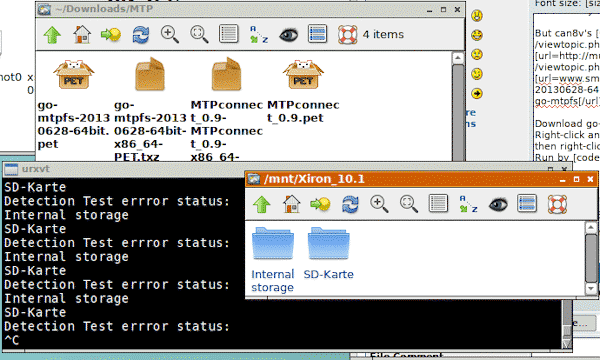
Task: Open window menu icon of urxvt titlebar
Action: coord(11,169)
